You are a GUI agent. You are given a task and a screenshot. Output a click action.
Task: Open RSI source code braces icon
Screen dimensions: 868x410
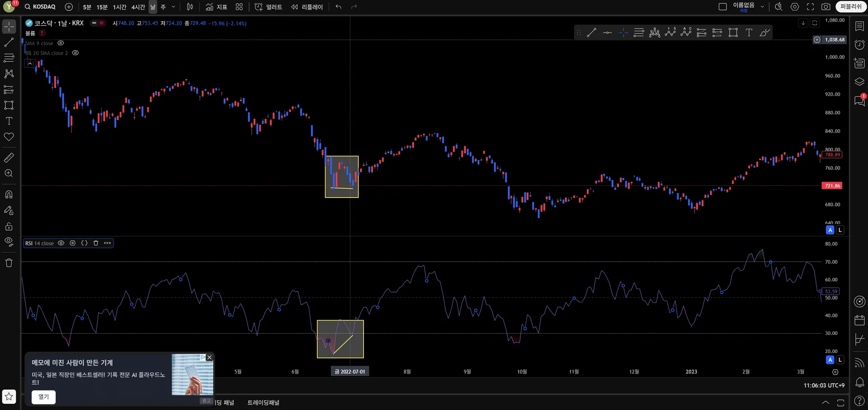[84, 243]
